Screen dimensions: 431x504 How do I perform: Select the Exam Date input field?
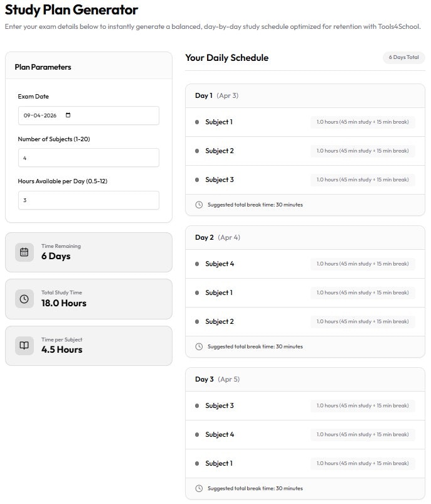point(88,115)
